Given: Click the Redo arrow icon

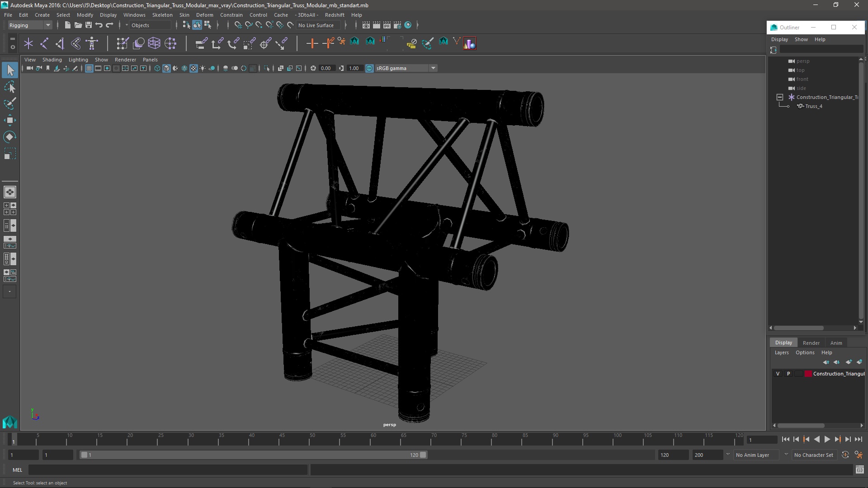Looking at the screenshot, I should click(109, 25).
